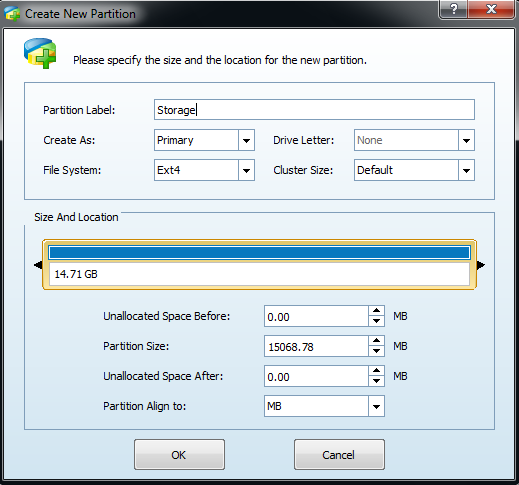Open the File System dropdown
519x485 pixels.
click(x=246, y=170)
